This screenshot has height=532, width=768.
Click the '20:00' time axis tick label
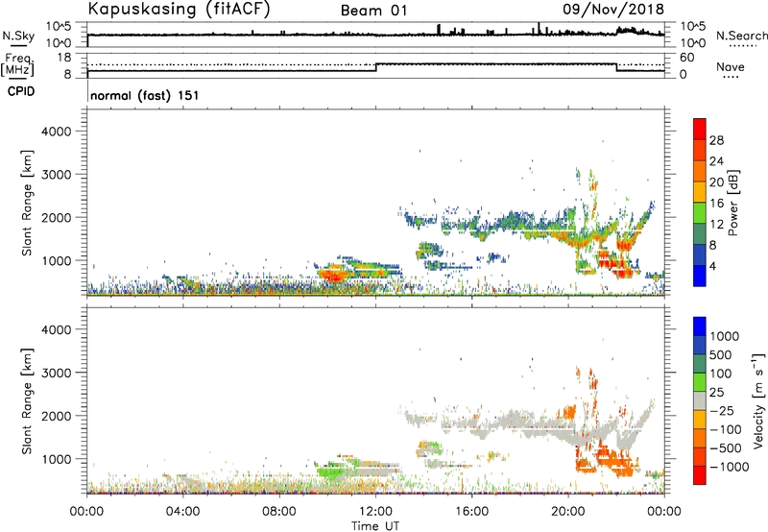[x=568, y=512]
